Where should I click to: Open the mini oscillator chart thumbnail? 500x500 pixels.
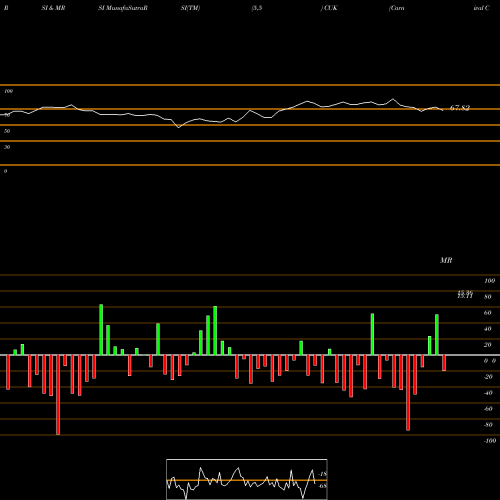click(x=247, y=479)
